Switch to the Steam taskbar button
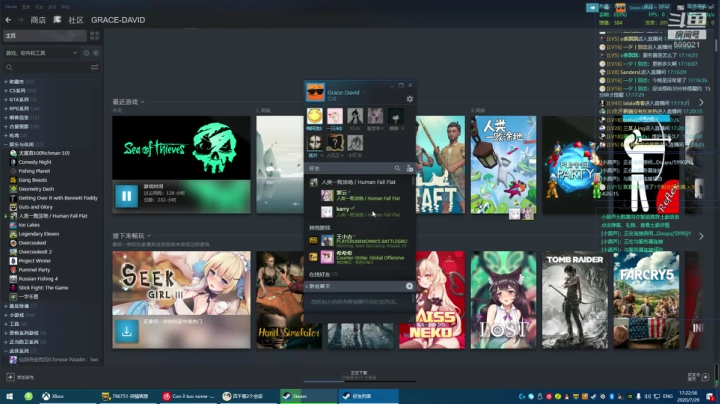 click(x=309, y=396)
